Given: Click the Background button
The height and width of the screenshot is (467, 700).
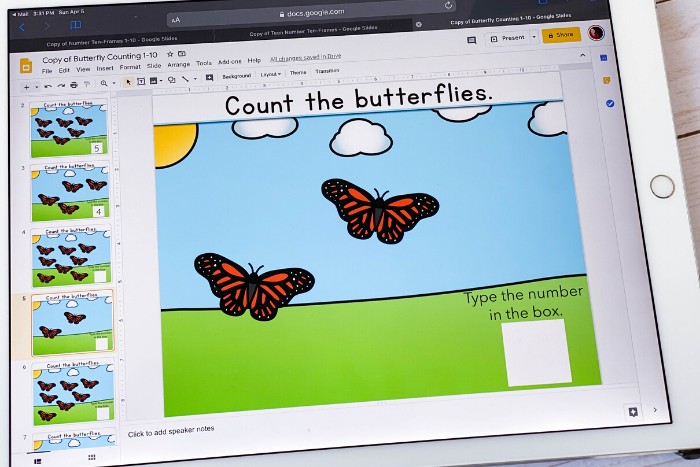Looking at the screenshot, I should (x=236, y=75).
